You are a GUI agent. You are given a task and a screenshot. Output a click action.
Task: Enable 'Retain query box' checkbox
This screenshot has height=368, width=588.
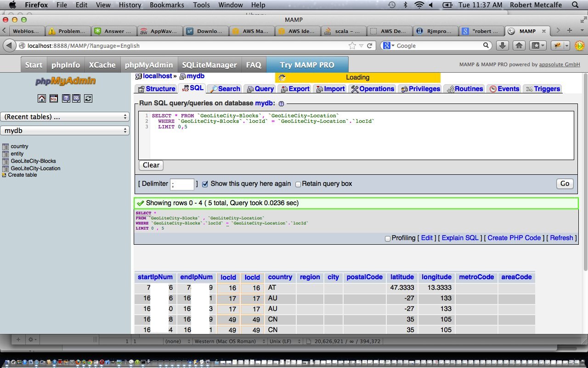tap(298, 184)
